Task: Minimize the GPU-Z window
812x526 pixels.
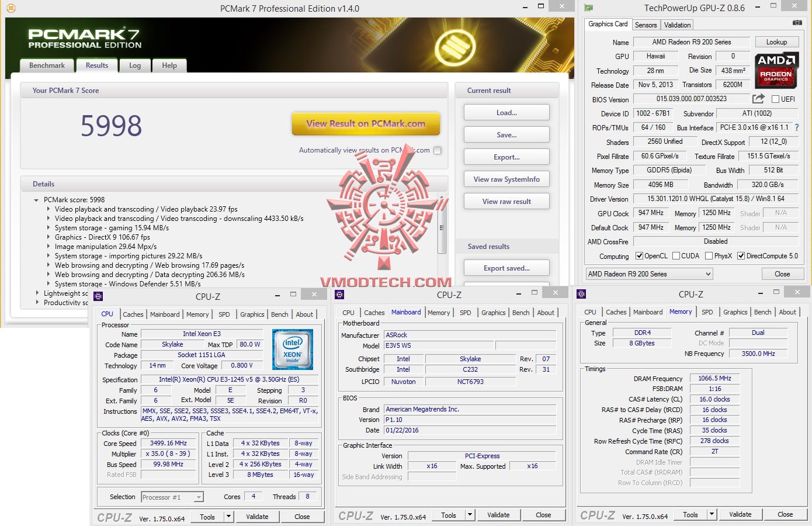Action: point(758,7)
